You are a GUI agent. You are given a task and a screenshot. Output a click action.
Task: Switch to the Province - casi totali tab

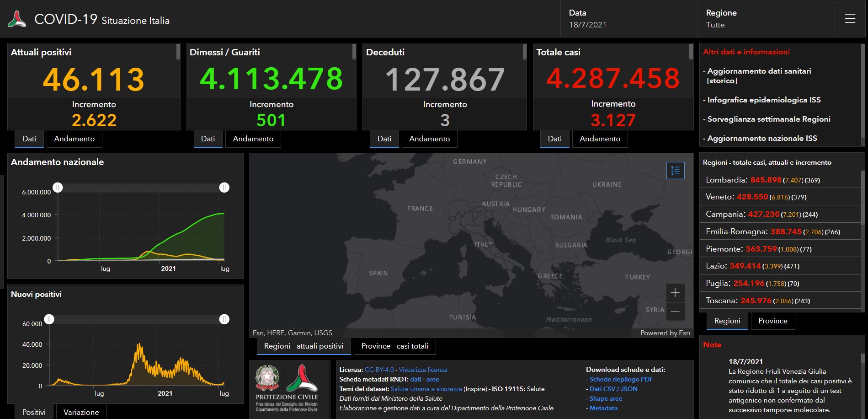394,346
